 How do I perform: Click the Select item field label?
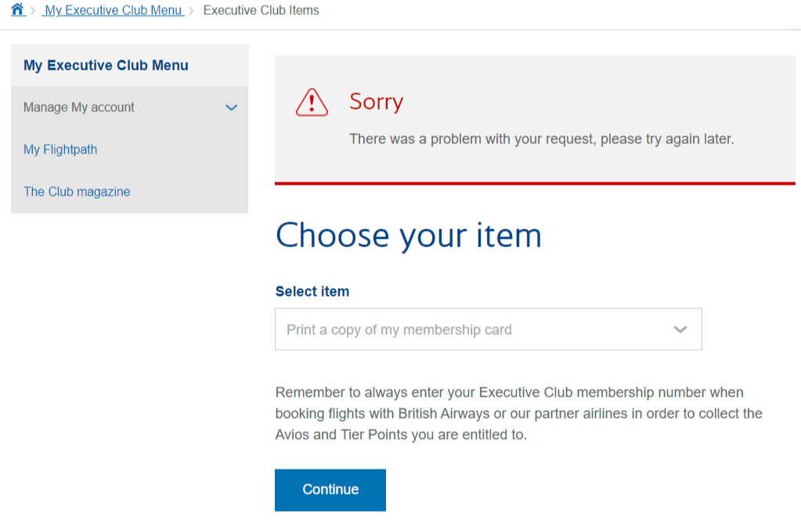click(x=312, y=292)
